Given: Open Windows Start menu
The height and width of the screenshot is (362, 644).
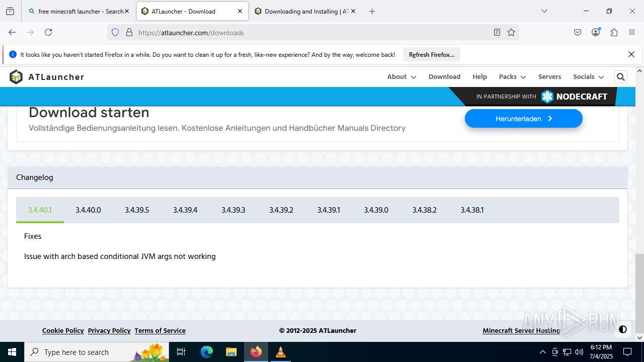Looking at the screenshot, I should 12,352.
